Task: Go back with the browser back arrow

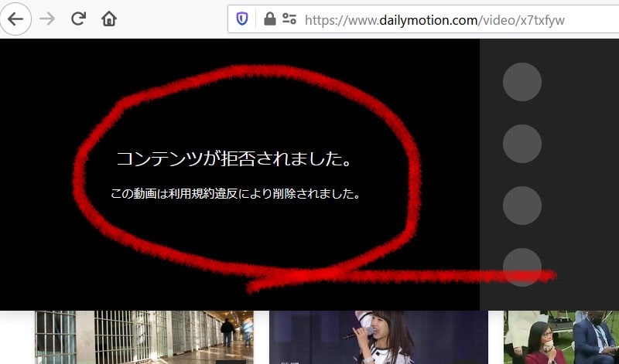Action: click(15, 19)
